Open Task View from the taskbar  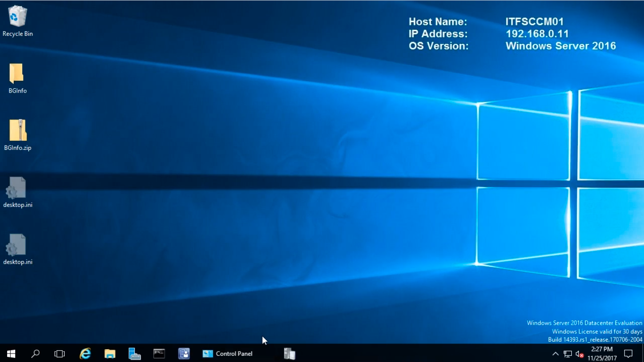click(60, 353)
